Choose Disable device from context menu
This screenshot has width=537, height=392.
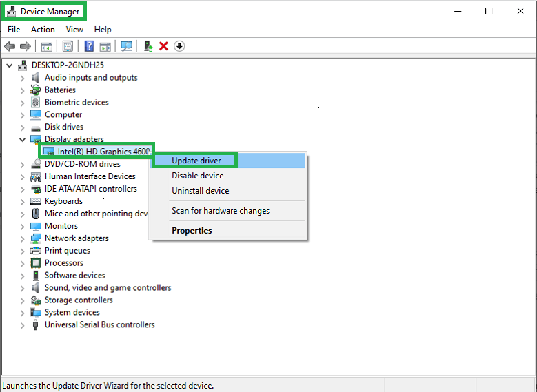click(228, 176)
